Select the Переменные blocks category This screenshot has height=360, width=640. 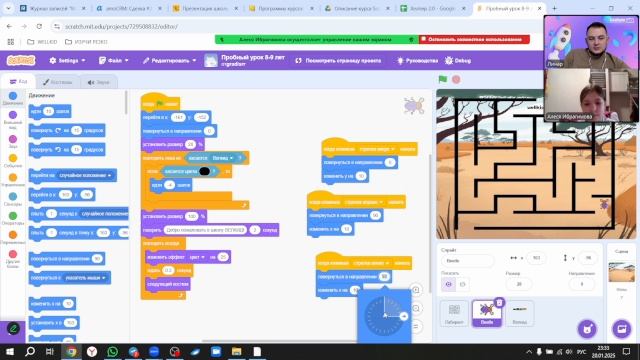point(13,238)
